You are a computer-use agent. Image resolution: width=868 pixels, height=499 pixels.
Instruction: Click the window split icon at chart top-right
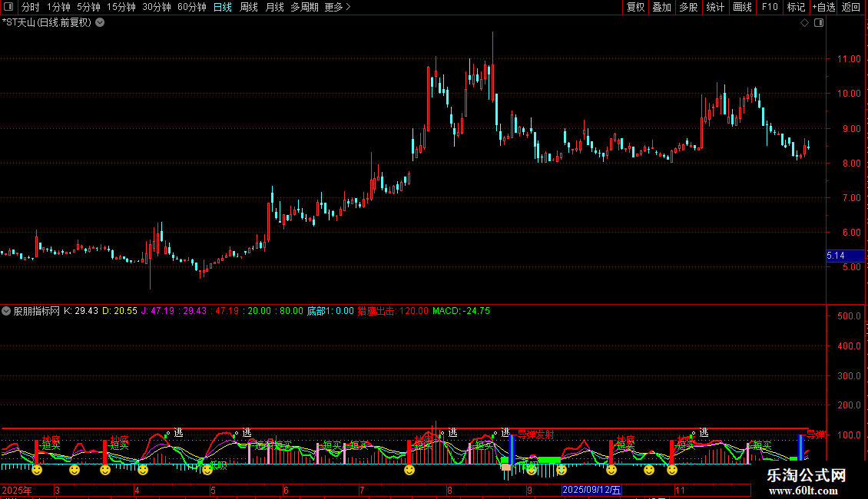819,23
